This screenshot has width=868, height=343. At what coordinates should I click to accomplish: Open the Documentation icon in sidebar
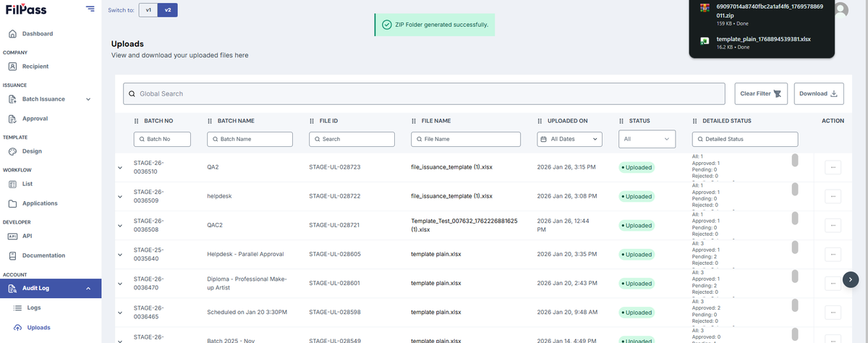point(12,255)
